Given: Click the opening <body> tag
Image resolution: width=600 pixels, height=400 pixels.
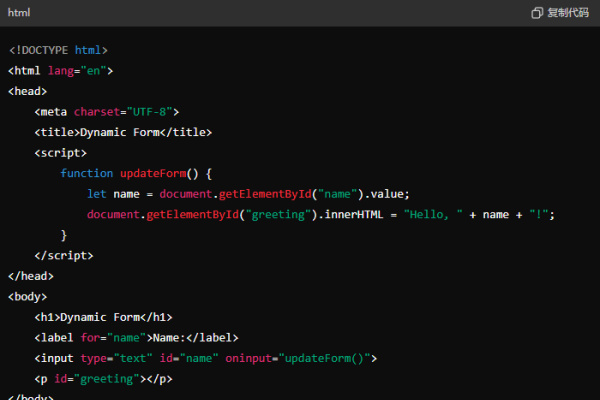Looking at the screenshot, I should pos(27,297).
